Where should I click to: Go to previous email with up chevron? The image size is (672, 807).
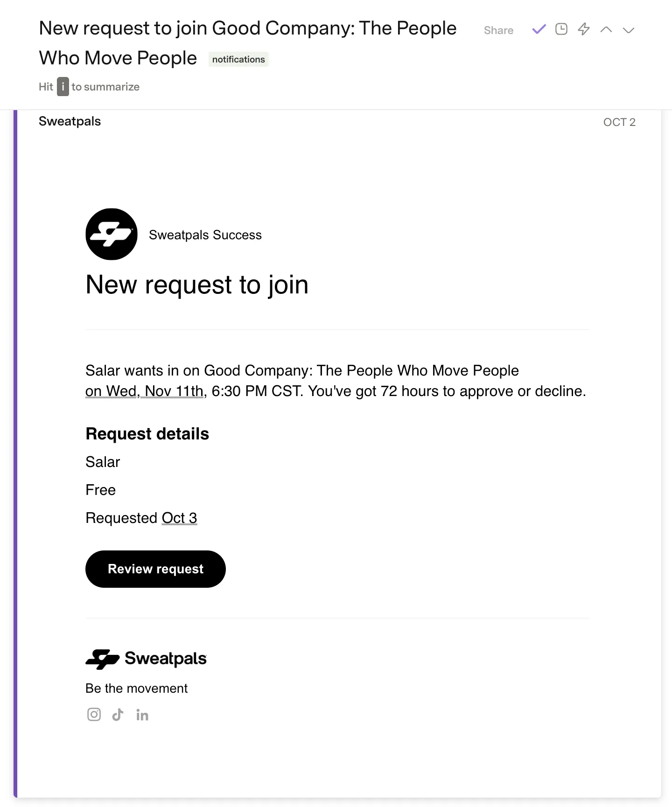coord(606,30)
